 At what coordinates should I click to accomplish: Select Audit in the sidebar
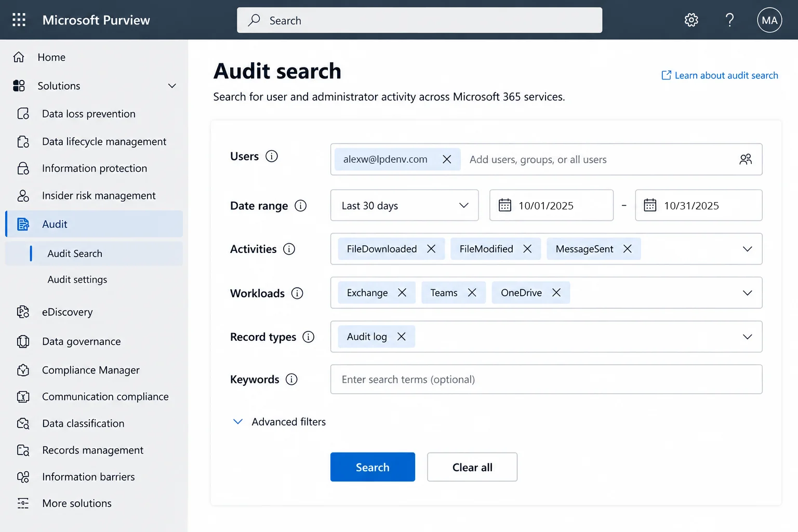[94, 224]
